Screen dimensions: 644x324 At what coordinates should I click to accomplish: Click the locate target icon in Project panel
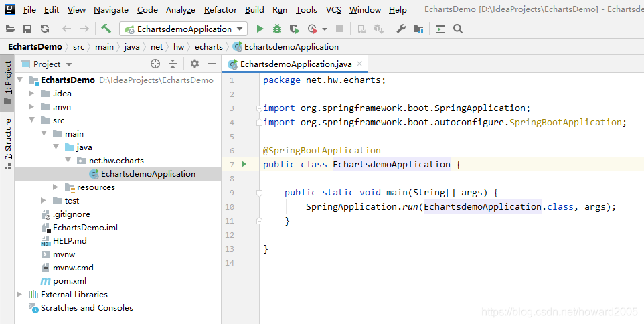pyautogui.click(x=155, y=64)
